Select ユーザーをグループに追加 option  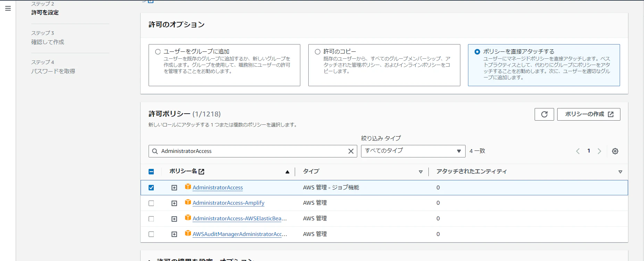point(158,52)
